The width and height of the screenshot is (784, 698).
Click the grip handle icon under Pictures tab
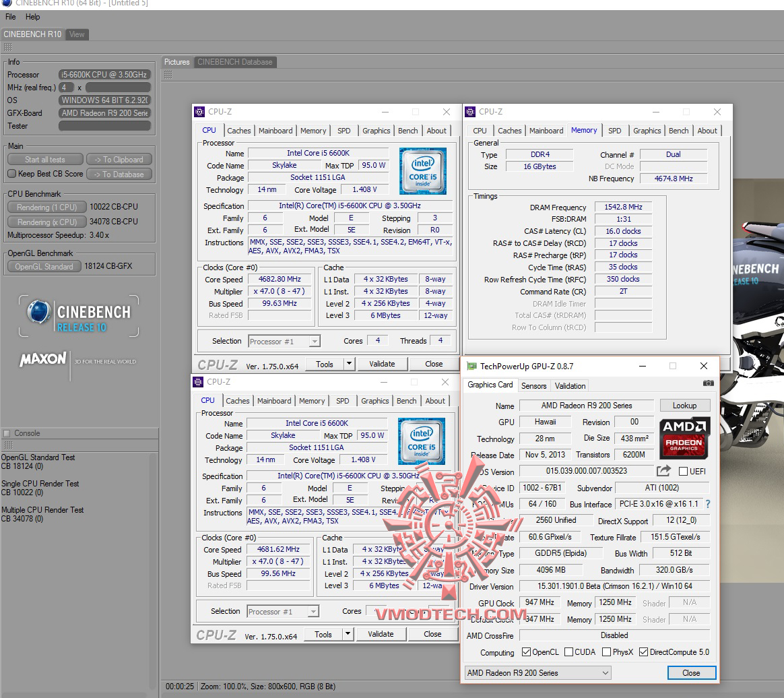click(168, 75)
